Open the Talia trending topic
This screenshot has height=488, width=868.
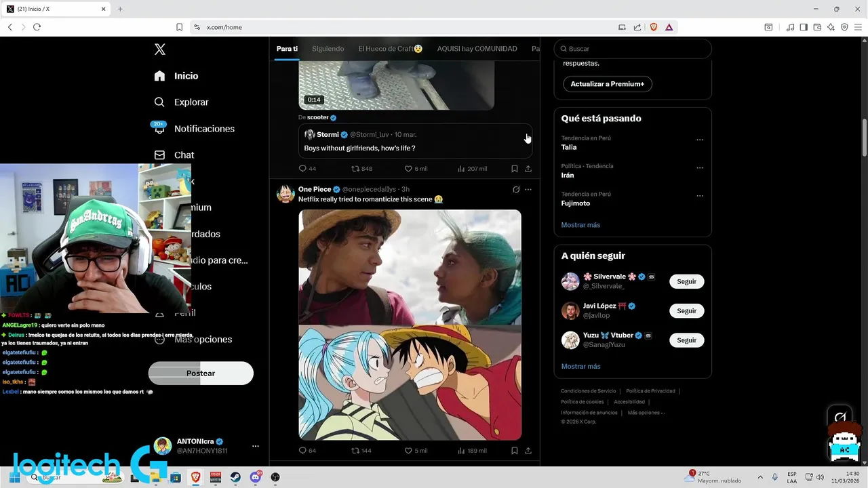point(569,147)
